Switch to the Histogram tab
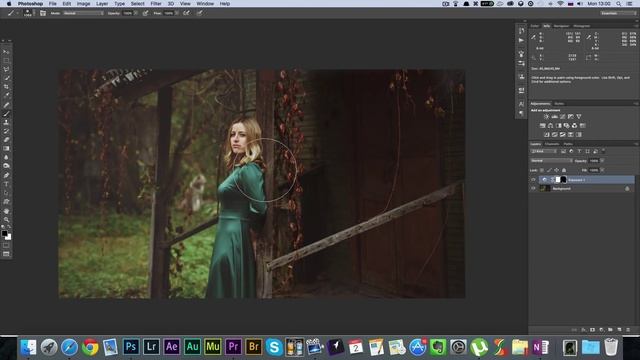 582,26
